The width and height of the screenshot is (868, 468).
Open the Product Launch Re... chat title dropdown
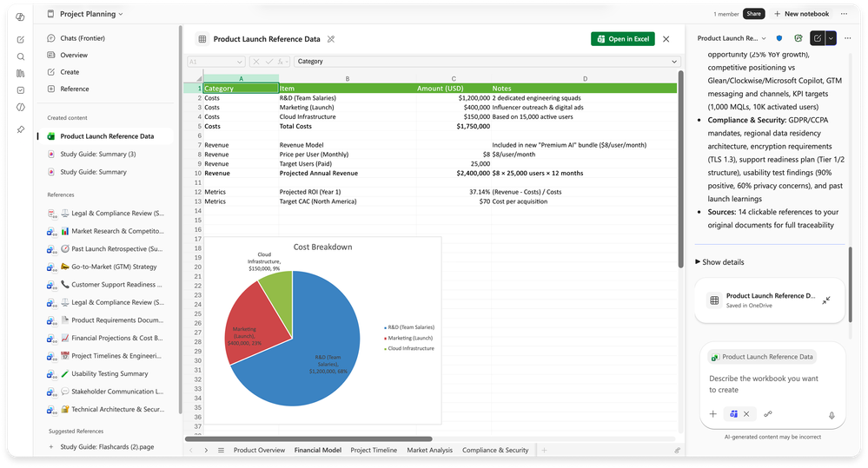(x=764, y=39)
